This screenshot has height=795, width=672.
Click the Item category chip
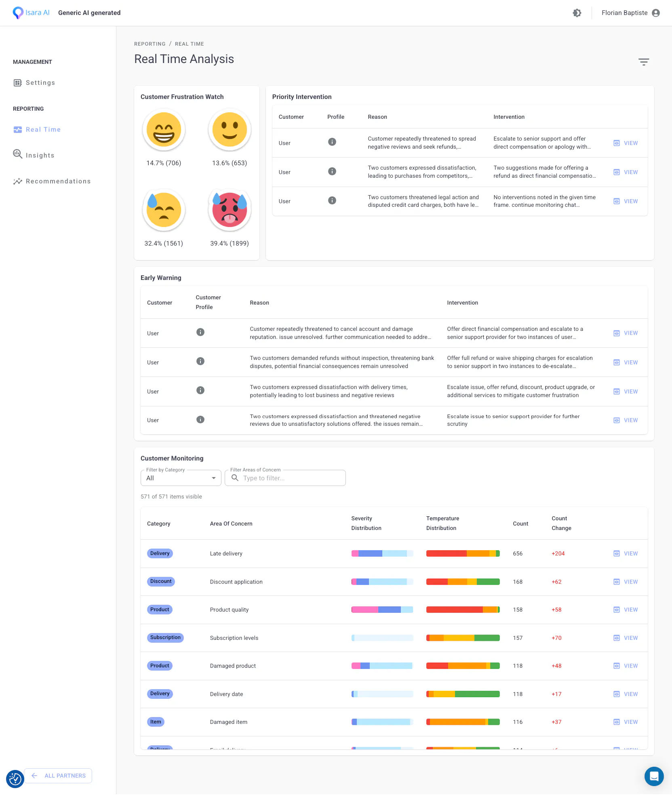156,722
